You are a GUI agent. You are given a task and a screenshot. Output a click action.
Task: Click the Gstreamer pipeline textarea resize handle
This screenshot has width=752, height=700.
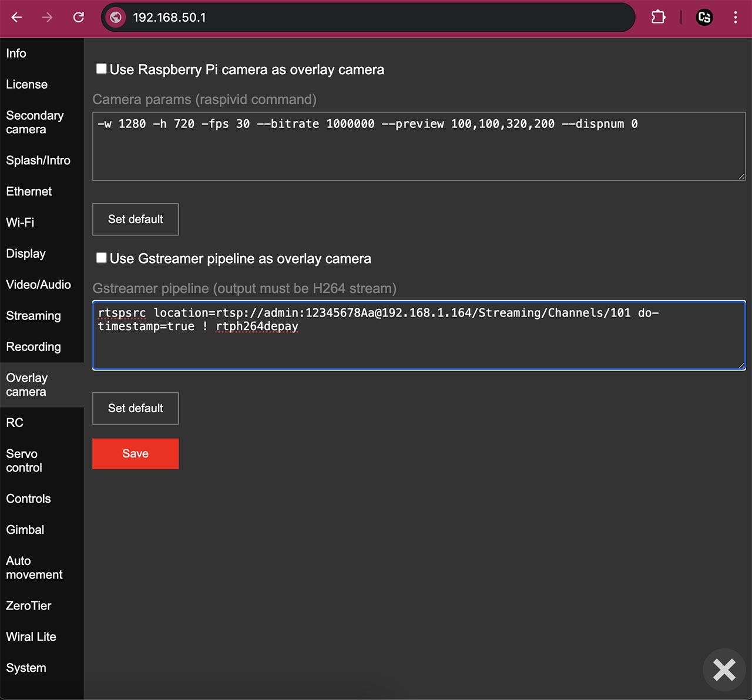[x=741, y=365]
